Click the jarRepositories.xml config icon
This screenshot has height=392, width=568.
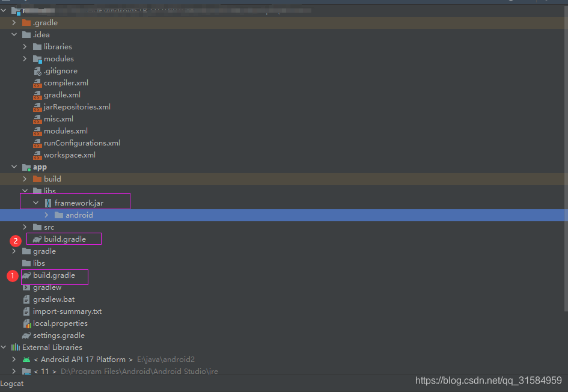36,106
